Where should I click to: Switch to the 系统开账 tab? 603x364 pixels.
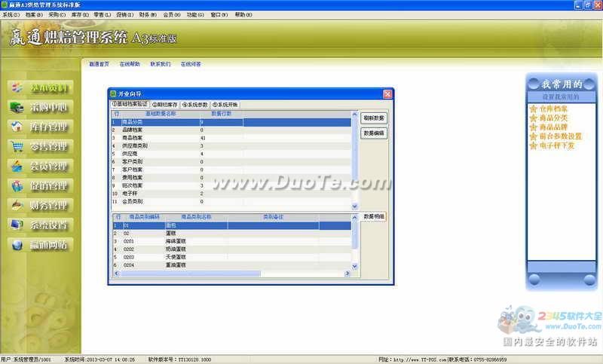225,105
